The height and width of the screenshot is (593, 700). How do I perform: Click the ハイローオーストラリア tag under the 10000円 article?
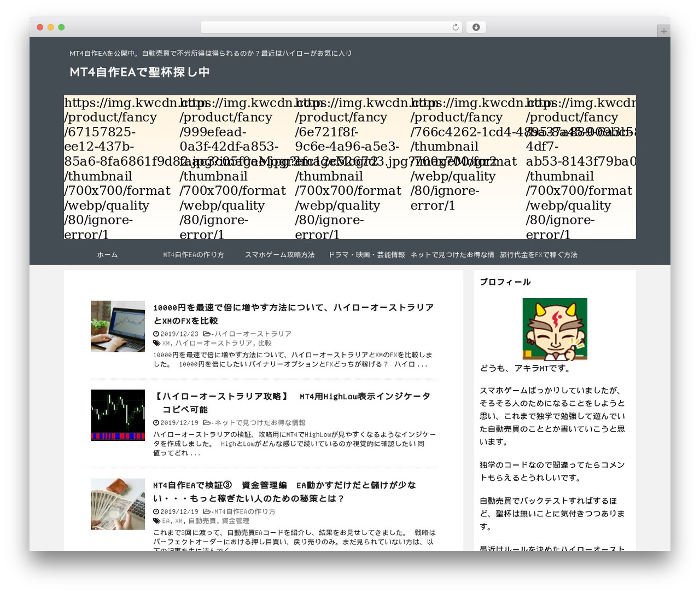click(214, 343)
